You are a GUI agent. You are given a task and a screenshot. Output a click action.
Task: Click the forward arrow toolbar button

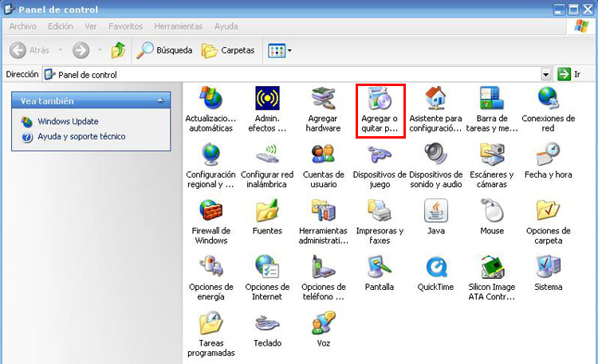(x=81, y=50)
